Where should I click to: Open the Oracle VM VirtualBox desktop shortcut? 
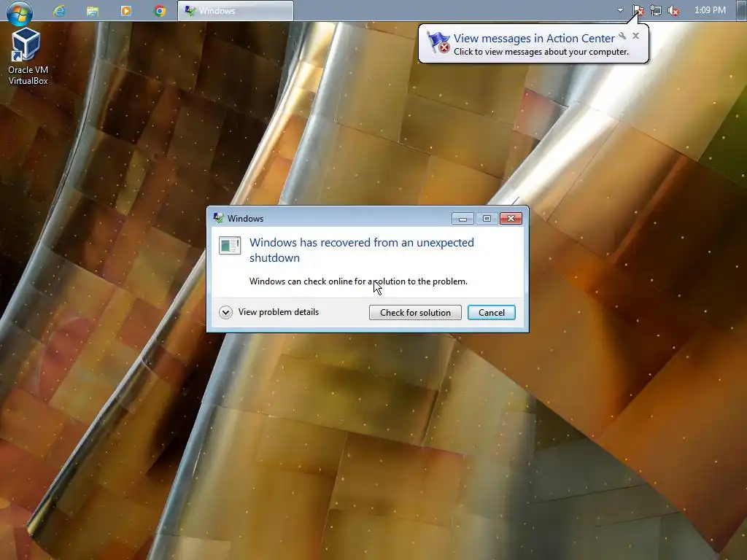point(28,56)
